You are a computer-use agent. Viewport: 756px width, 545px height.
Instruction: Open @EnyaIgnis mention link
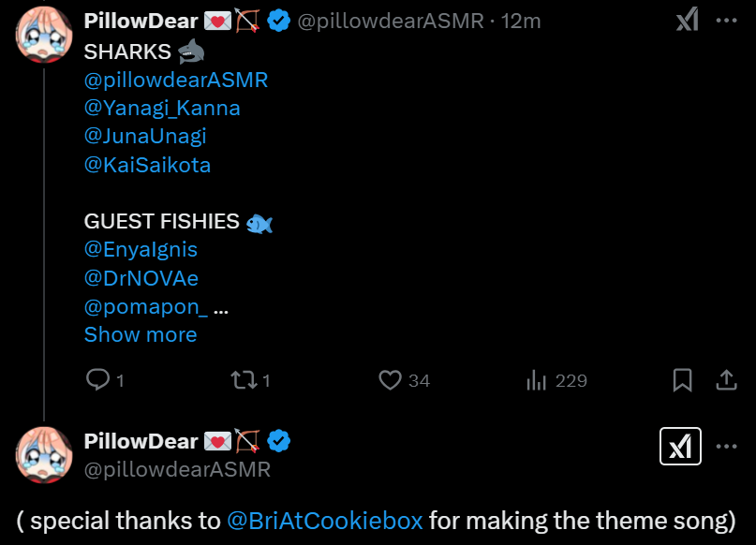pyautogui.click(x=141, y=249)
